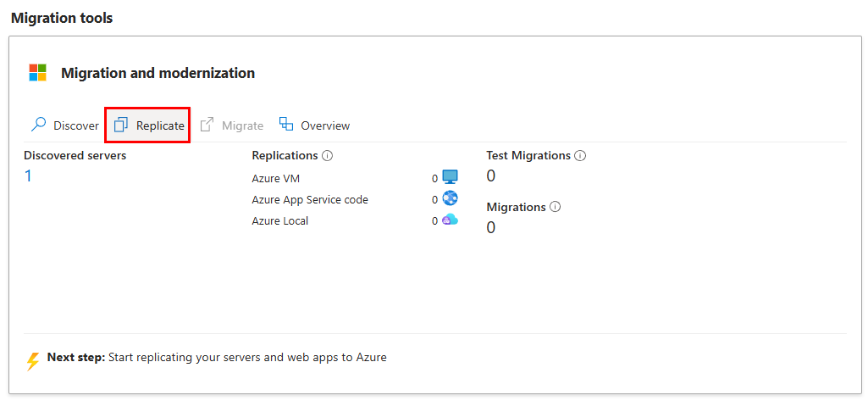The image size is (868, 401).
Task: Click the Overview squares icon
Action: point(286,124)
